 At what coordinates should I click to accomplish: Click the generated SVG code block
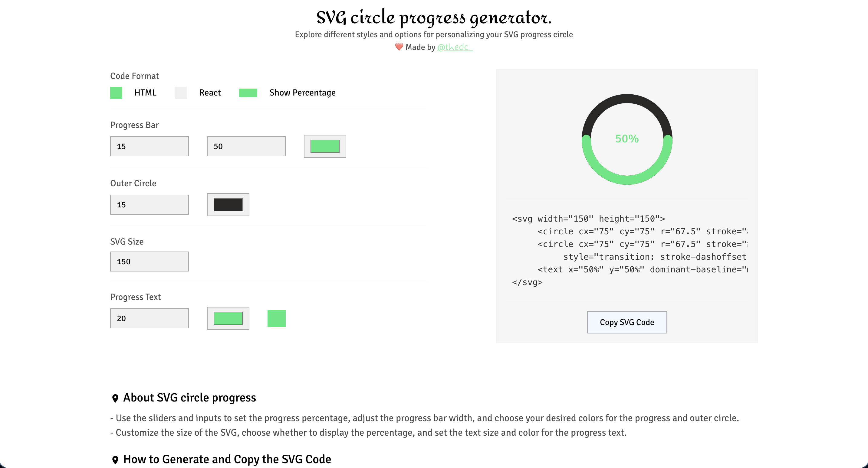[x=627, y=250]
